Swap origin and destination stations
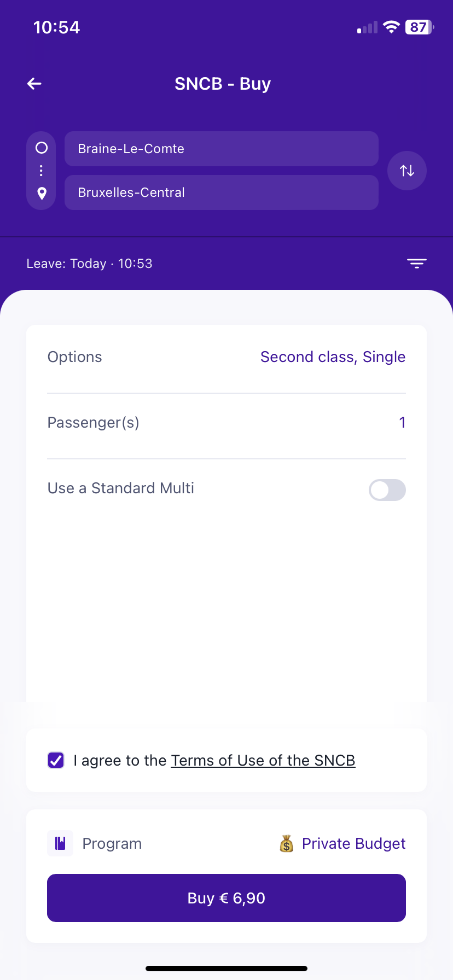The image size is (453, 980). click(406, 171)
